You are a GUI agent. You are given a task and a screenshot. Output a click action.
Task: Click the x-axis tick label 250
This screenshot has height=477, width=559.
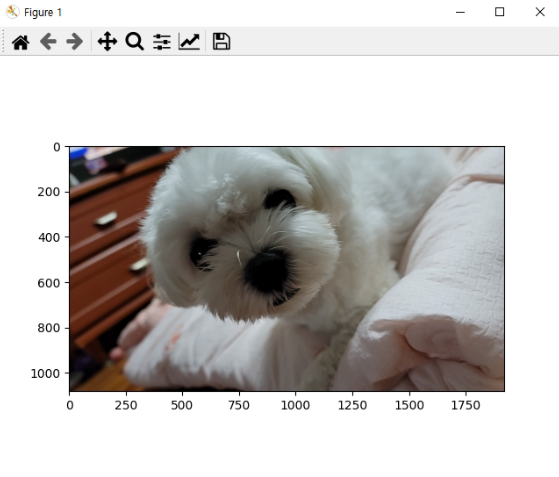pyautogui.click(x=126, y=405)
